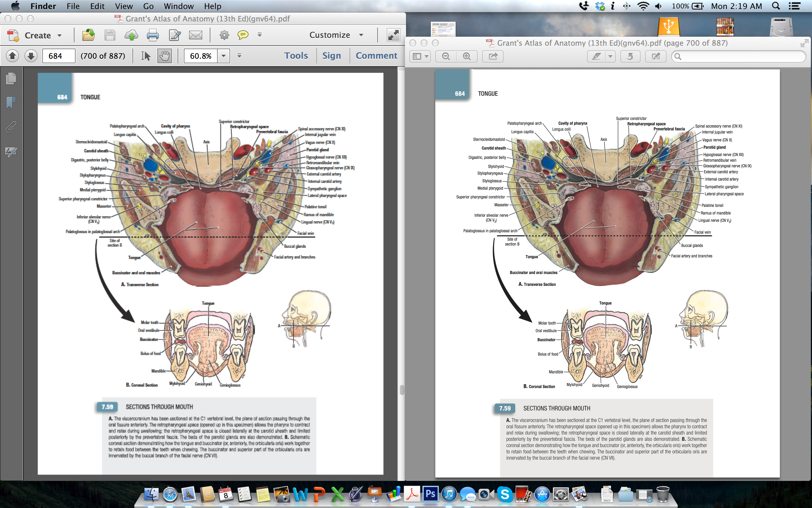Viewport: 812px width, 508px height.
Task: Open the View menu
Action: point(124,6)
